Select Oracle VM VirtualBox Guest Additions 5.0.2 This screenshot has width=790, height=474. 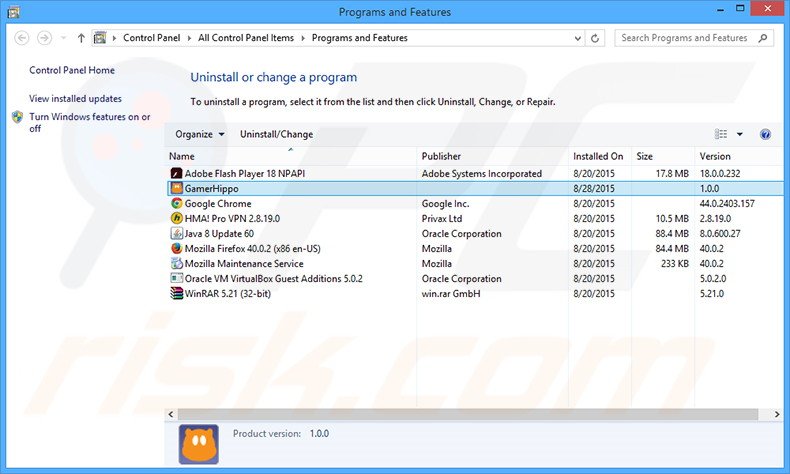tap(475, 279)
